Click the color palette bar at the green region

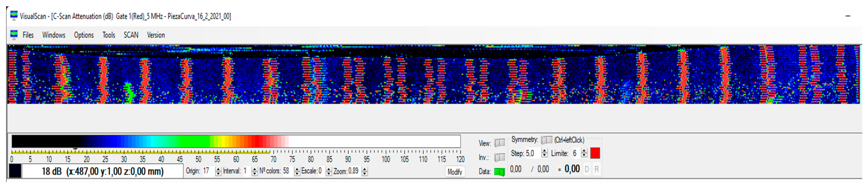pos(189,141)
